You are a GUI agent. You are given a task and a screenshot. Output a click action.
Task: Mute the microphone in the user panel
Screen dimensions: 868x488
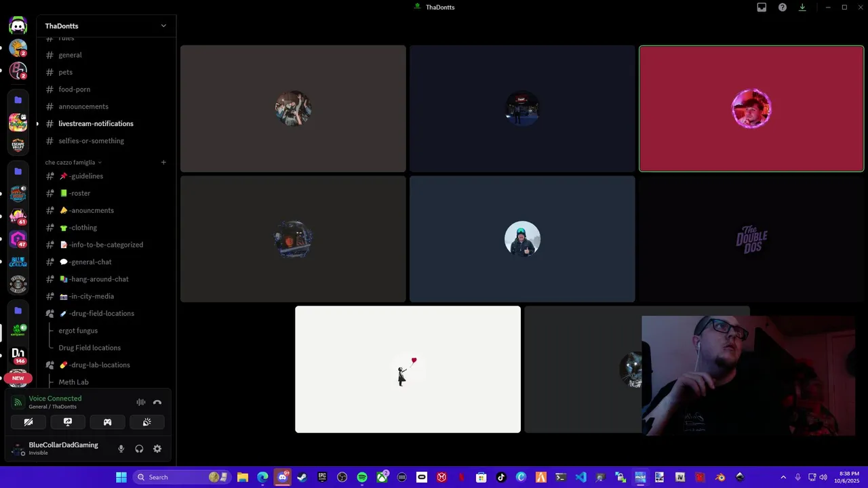coord(121,449)
